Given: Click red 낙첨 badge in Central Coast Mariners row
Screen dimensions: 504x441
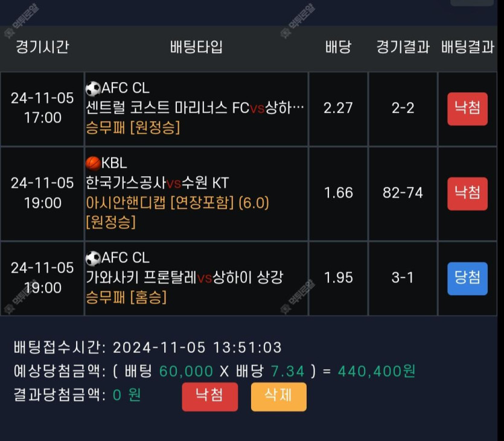Looking at the screenshot, I should (467, 109).
